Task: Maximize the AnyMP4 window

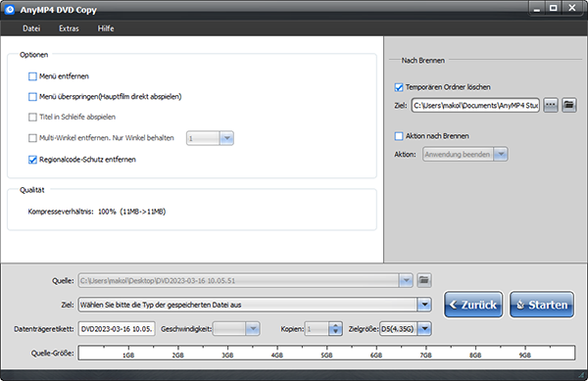Action: pyautogui.click(x=553, y=8)
